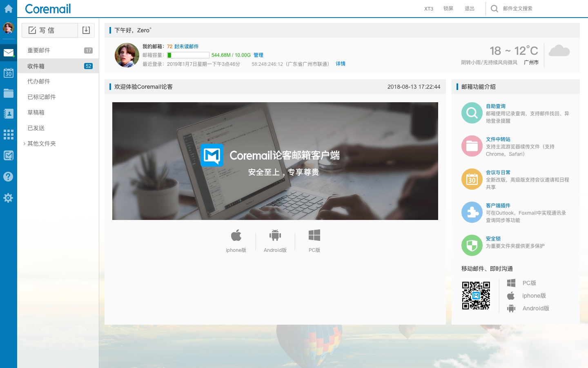Image resolution: width=588 pixels, height=368 pixels.
Task: Open the 收件箱 inbox folder
Action: click(x=58, y=66)
